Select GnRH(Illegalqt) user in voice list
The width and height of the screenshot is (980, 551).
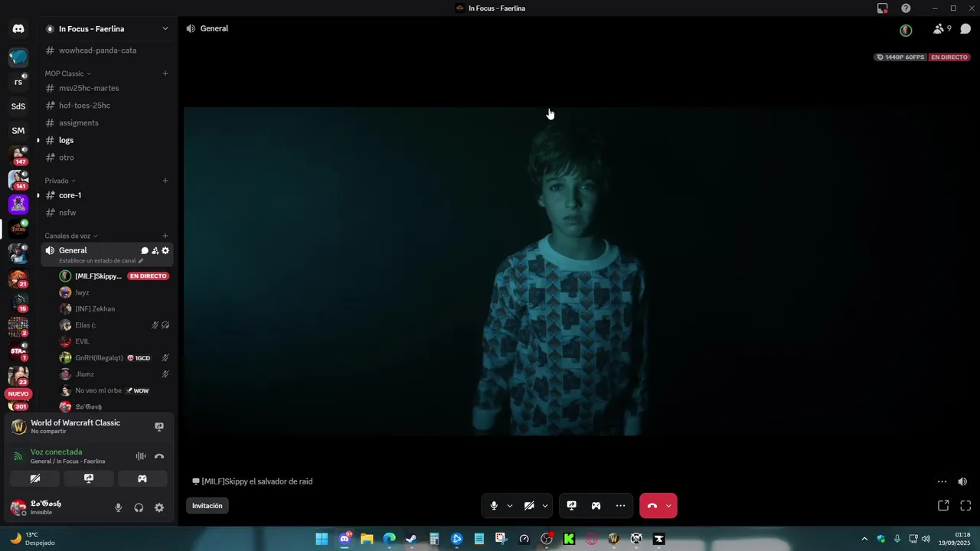[x=115, y=358]
